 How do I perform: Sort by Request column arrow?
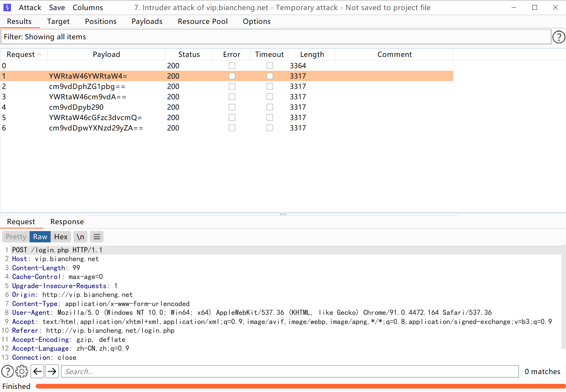point(39,54)
